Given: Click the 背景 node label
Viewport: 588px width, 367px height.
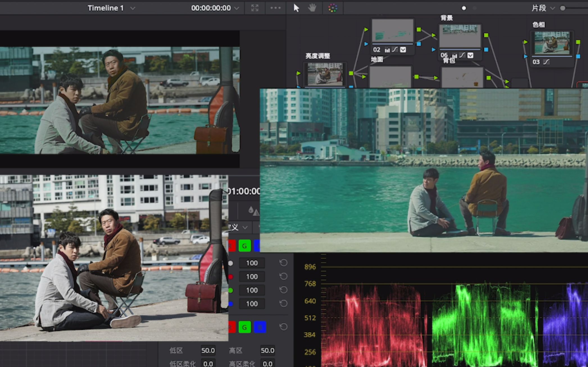Looking at the screenshot, I should point(446,18).
